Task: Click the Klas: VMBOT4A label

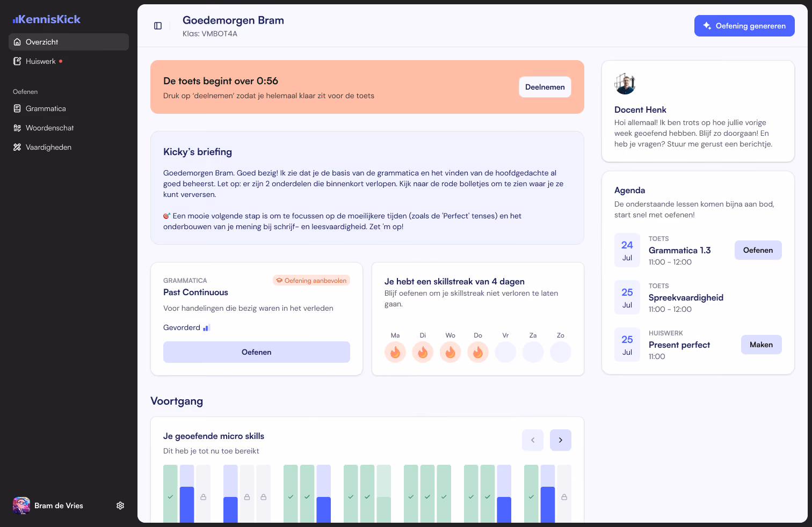Action: 210,34
